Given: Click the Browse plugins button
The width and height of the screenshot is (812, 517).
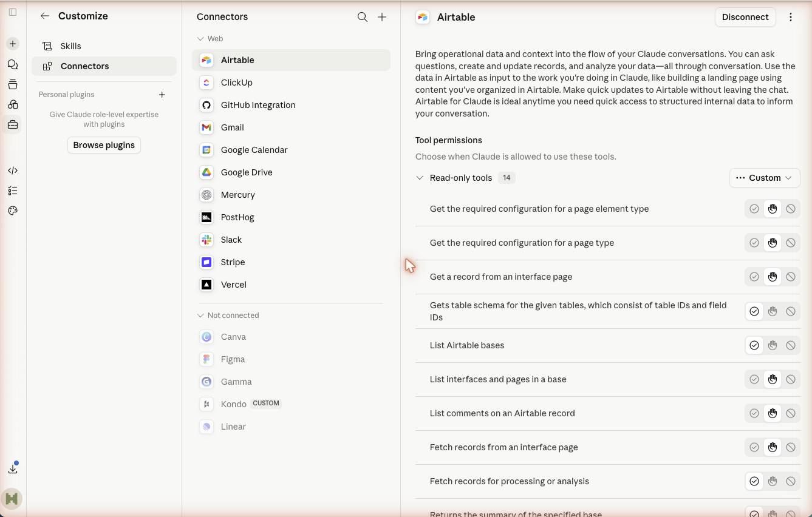Looking at the screenshot, I should [104, 145].
